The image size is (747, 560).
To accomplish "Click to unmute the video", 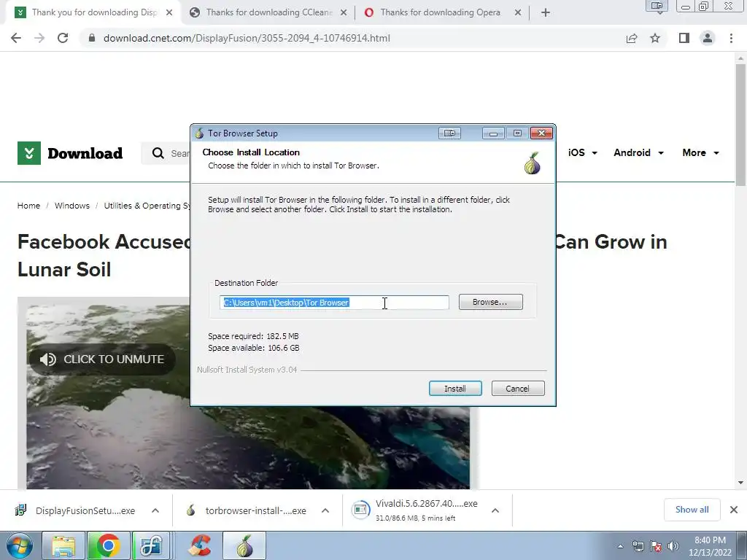I will (x=102, y=359).
